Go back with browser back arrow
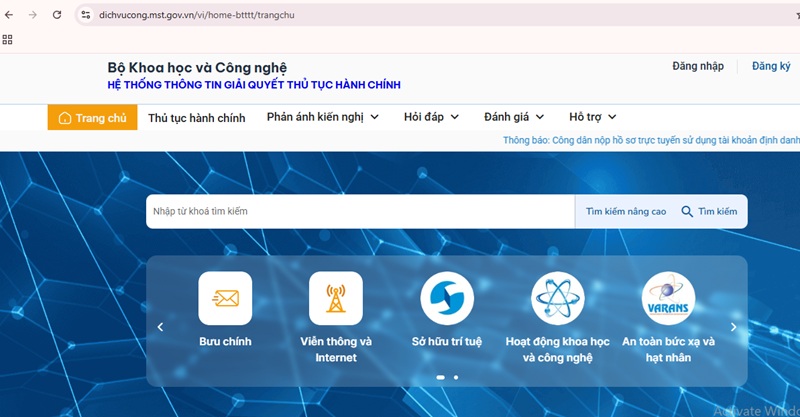The width and height of the screenshot is (800, 417). 10,15
